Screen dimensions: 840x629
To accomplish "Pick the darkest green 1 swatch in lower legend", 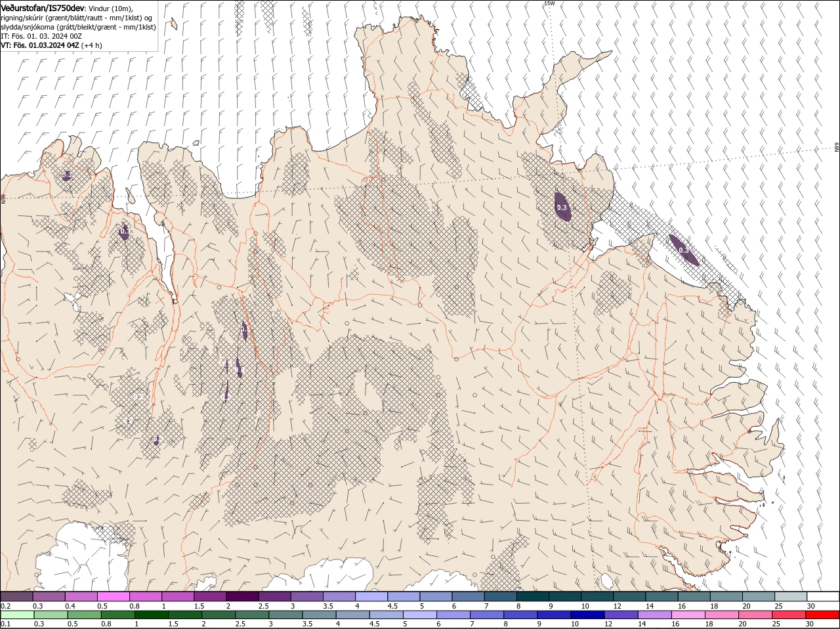I will [x=151, y=615].
